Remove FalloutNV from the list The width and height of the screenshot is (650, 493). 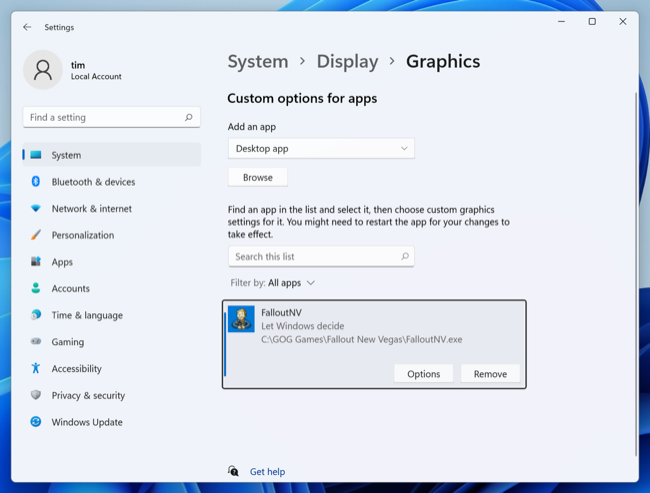click(490, 374)
